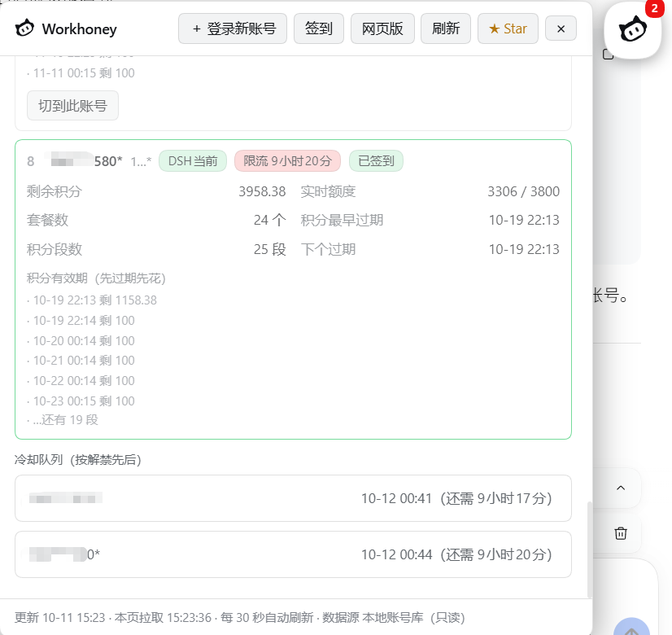Open the 网页版 web version
The image size is (672, 635).
pos(382,28)
